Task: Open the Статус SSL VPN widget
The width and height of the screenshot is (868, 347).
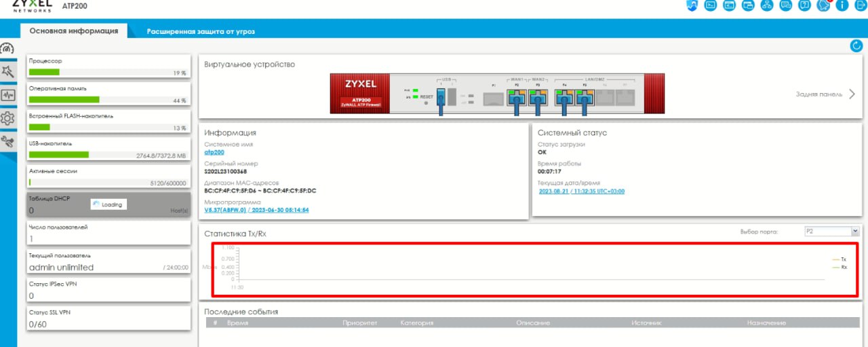Action: 108,318
